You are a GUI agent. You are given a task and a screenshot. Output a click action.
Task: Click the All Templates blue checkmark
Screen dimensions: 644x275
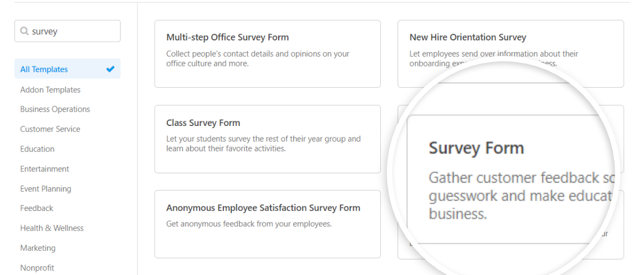pyautogui.click(x=110, y=69)
